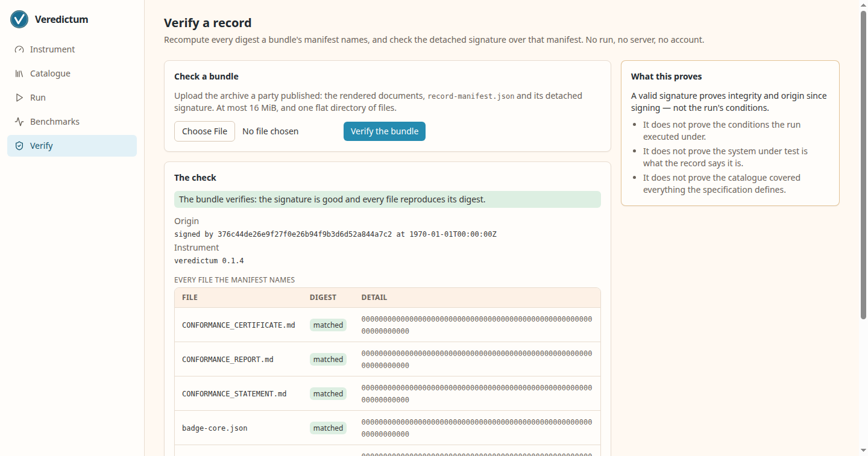Viewport: 868px width, 456px height.
Task: Click the digest detail for badge-core.json
Action: pyautogui.click(x=477, y=428)
